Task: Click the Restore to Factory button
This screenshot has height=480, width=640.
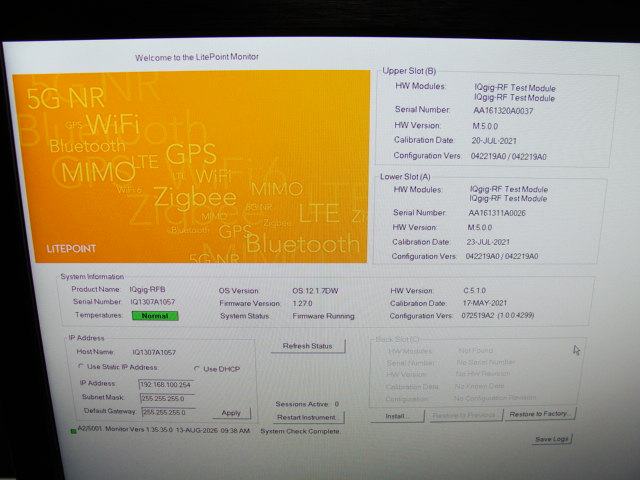Action: pyautogui.click(x=540, y=414)
